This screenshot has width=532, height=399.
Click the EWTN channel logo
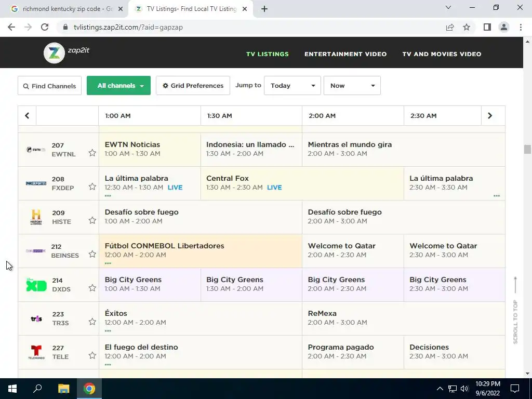[x=36, y=150]
